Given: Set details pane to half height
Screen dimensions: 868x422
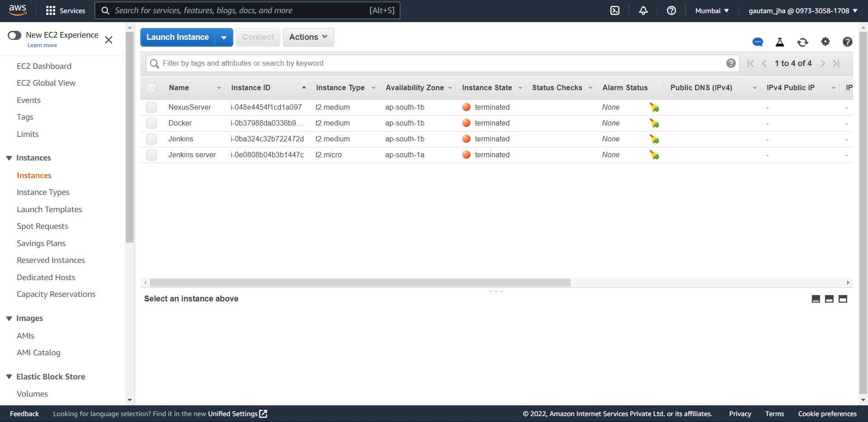Looking at the screenshot, I should [x=830, y=299].
